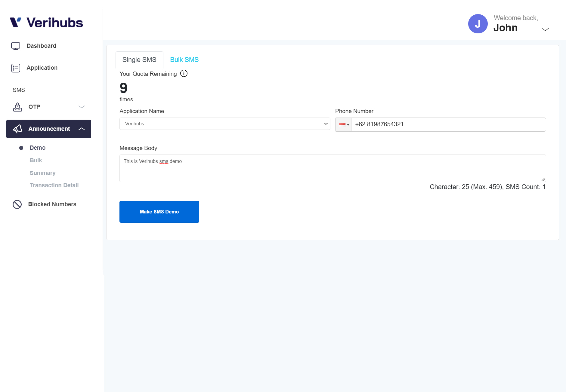This screenshot has width=566, height=392.
Task: Open Application in sidebar
Action: pos(42,68)
